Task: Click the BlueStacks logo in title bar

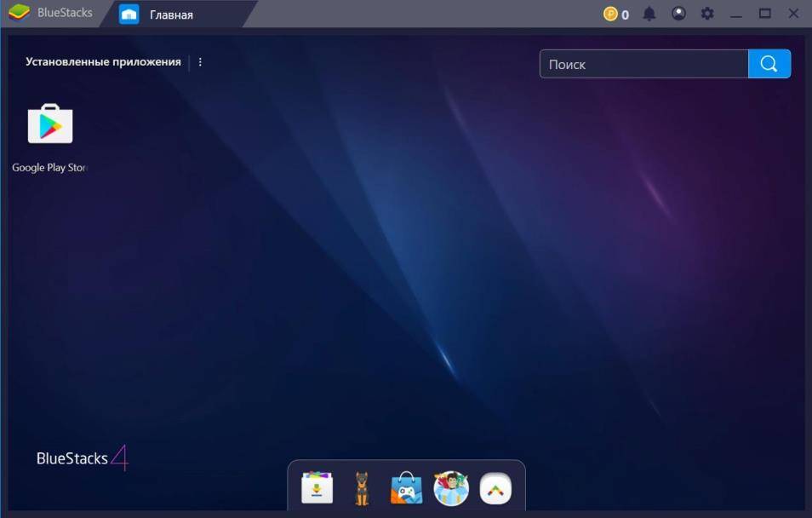Action: (19, 13)
